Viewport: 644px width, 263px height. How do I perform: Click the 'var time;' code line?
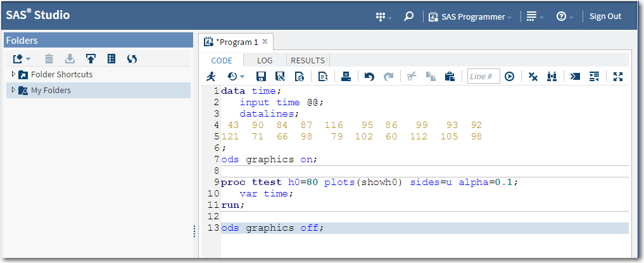coord(267,193)
